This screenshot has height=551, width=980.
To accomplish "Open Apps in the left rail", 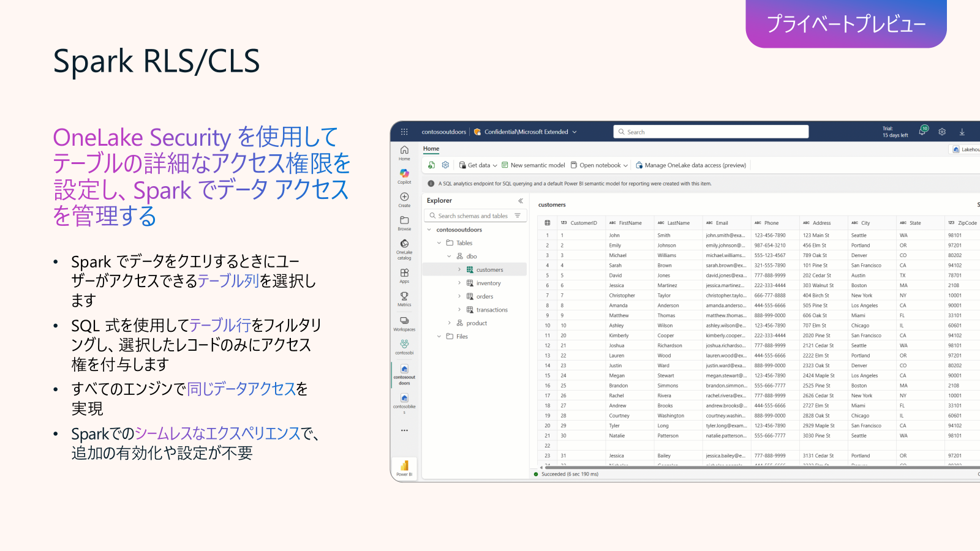I will point(404,275).
